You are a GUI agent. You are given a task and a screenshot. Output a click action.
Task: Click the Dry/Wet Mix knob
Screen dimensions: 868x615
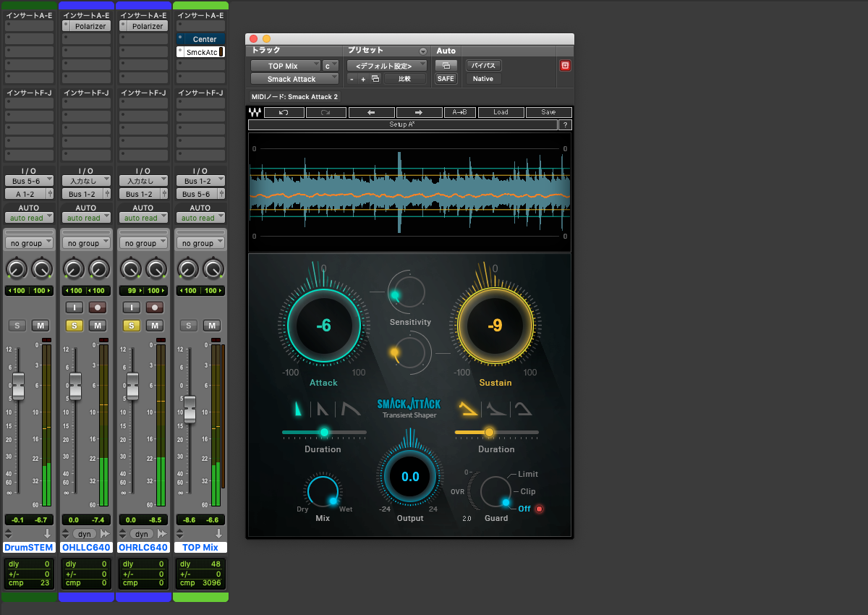(x=323, y=491)
